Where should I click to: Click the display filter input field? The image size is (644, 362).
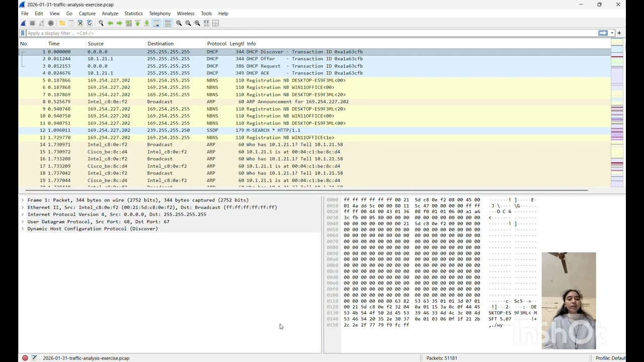pos(311,33)
